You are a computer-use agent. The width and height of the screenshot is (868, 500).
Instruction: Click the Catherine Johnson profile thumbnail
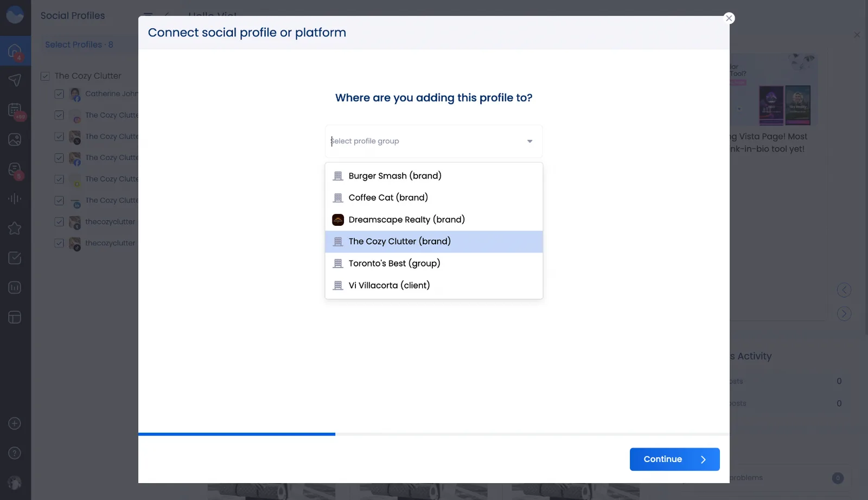pos(75,94)
